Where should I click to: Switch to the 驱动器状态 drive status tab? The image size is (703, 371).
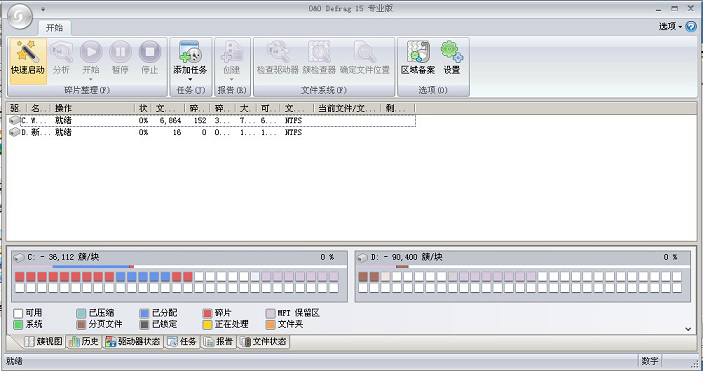pos(133,341)
